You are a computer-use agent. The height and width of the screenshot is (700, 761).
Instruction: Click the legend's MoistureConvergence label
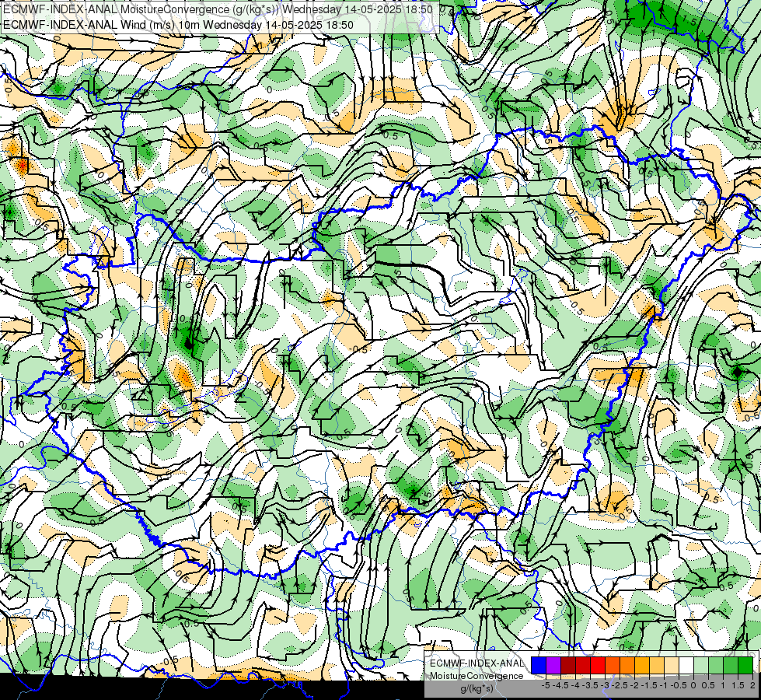pos(476,676)
